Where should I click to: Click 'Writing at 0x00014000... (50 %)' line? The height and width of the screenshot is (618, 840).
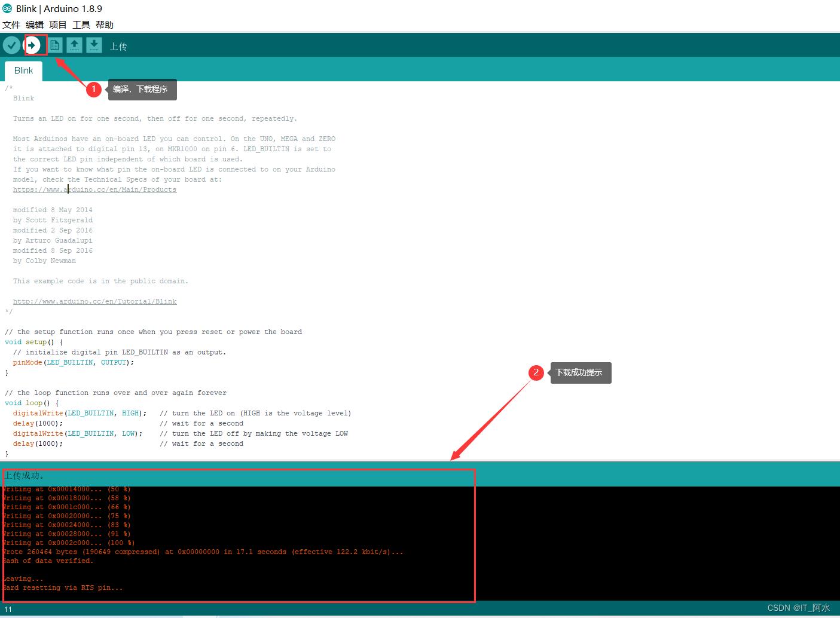pyautogui.click(x=66, y=489)
